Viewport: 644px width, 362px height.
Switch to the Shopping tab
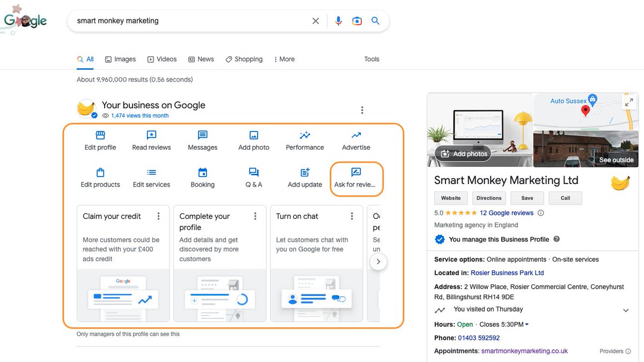(x=244, y=59)
